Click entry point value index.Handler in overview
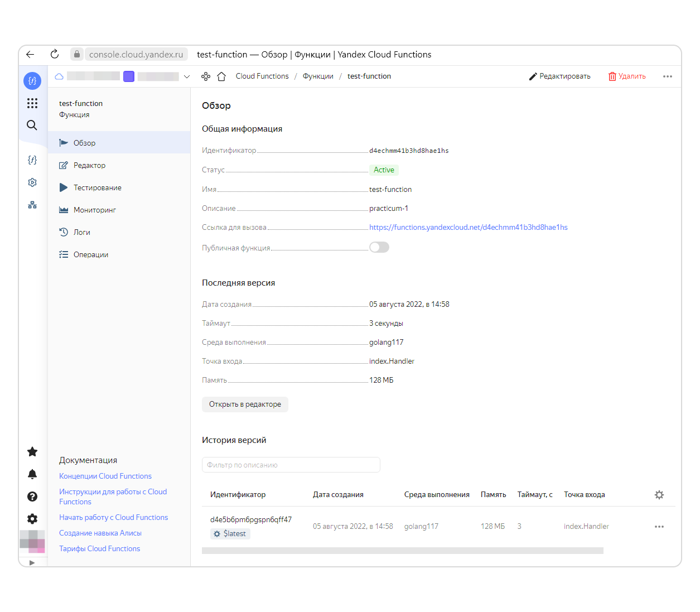Screen dimensions: 700x612 pyautogui.click(x=392, y=362)
